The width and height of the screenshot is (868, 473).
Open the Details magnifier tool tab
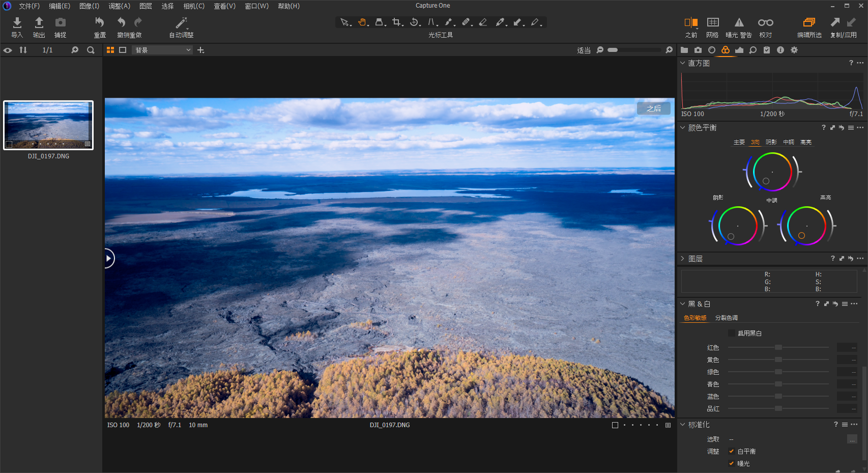(753, 50)
